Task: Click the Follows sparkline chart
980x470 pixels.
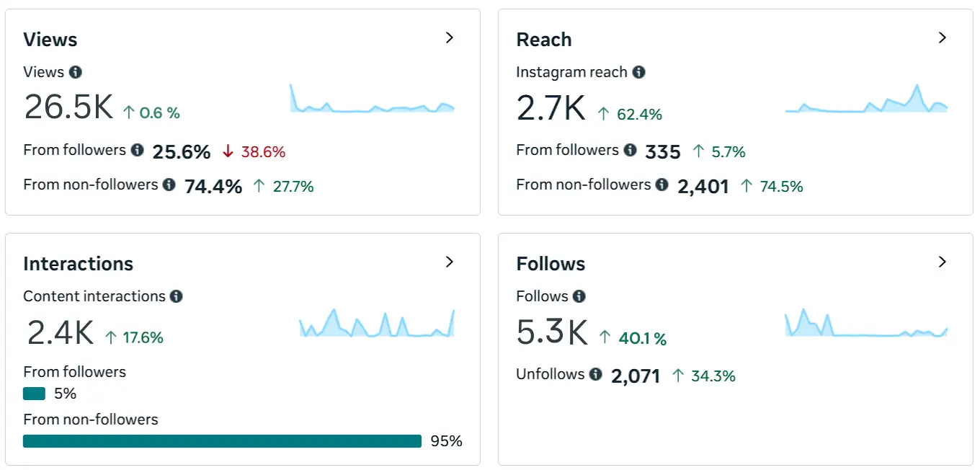Action: [x=866, y=324]
